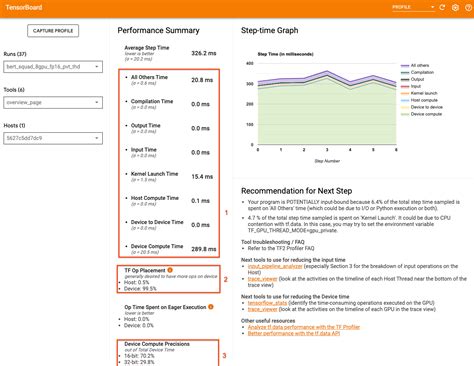Open the Hosts dropdown
The image size is (474, 366).
(x=53, y=138)
